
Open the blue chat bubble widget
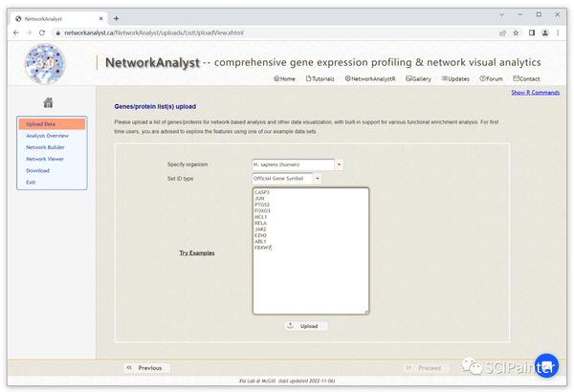point(546,365)
